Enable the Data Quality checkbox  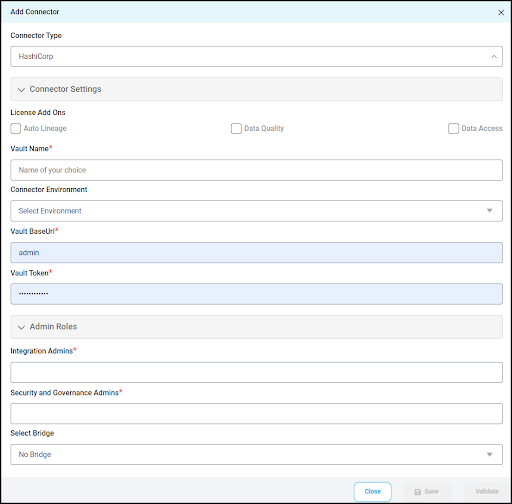coord(236,128)
